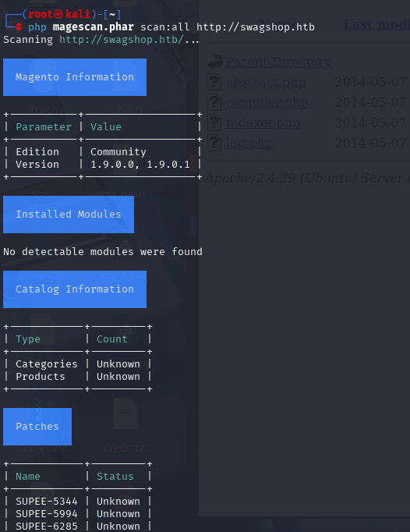Click the Catalog Information heading block

(x=75, y=289)
